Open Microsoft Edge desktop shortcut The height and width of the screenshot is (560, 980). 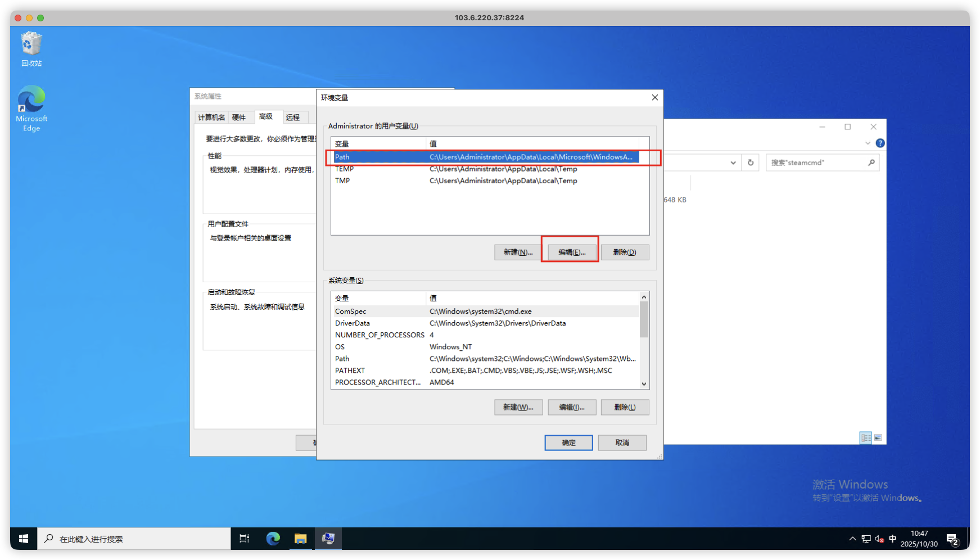31,108
